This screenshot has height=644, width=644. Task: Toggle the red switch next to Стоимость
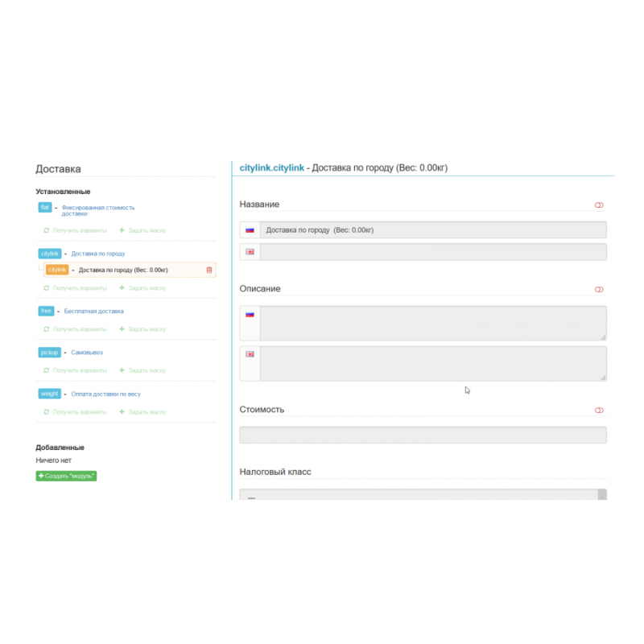pos(599,410)
